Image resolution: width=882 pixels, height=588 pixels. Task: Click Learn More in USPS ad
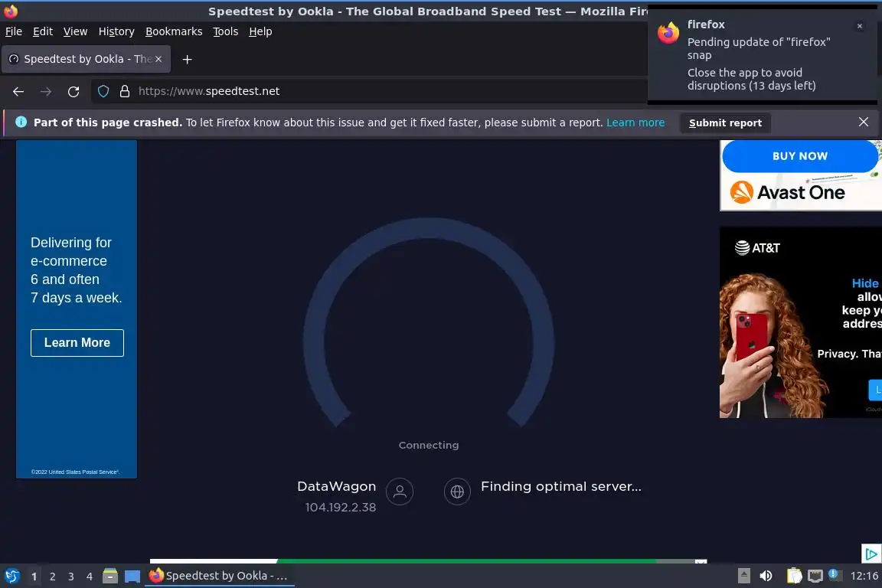[x=77, y=343]
